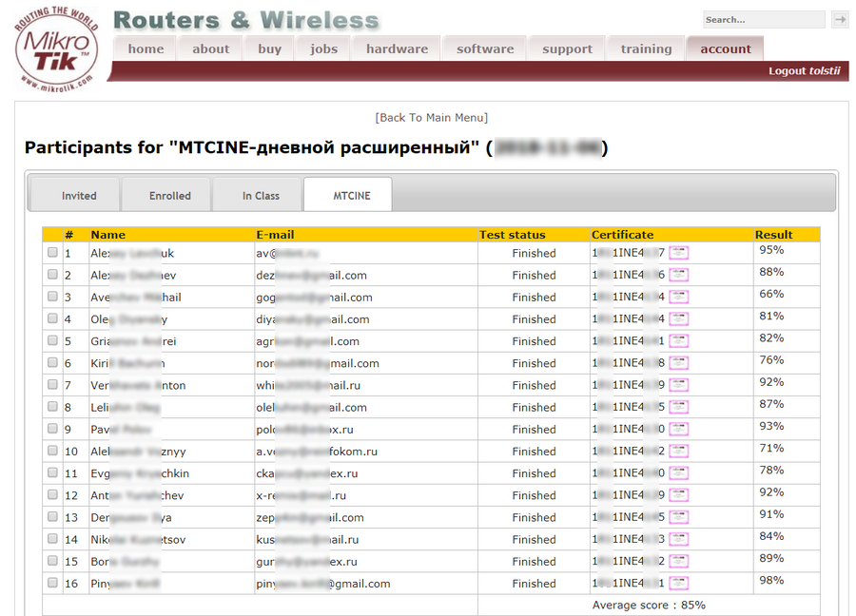View certificate icon in row 6
Screen dimensions: 856x616
pyautogui.click(x=678, y=363)
